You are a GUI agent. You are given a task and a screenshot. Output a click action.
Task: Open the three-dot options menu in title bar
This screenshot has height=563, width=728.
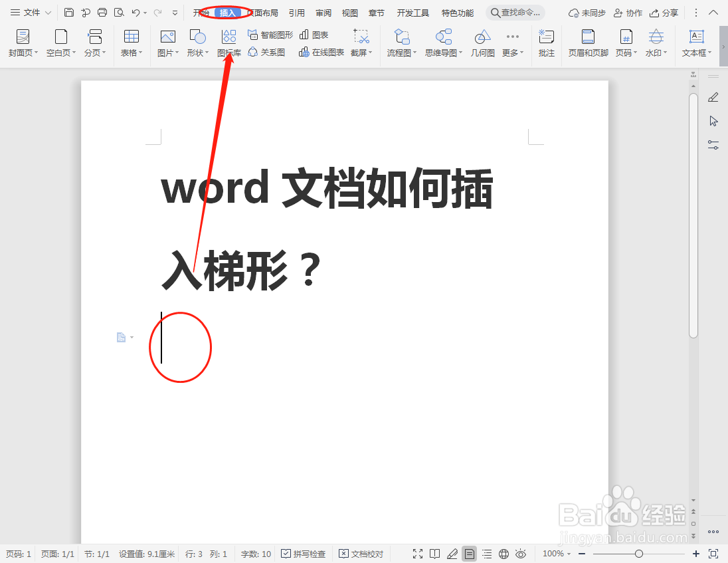click(696, 13)
